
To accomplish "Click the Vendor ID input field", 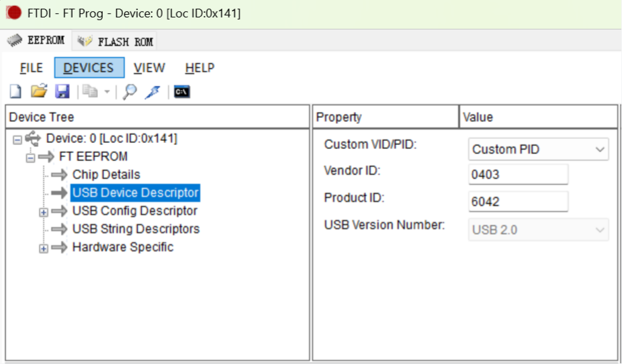I will [518, 175].
